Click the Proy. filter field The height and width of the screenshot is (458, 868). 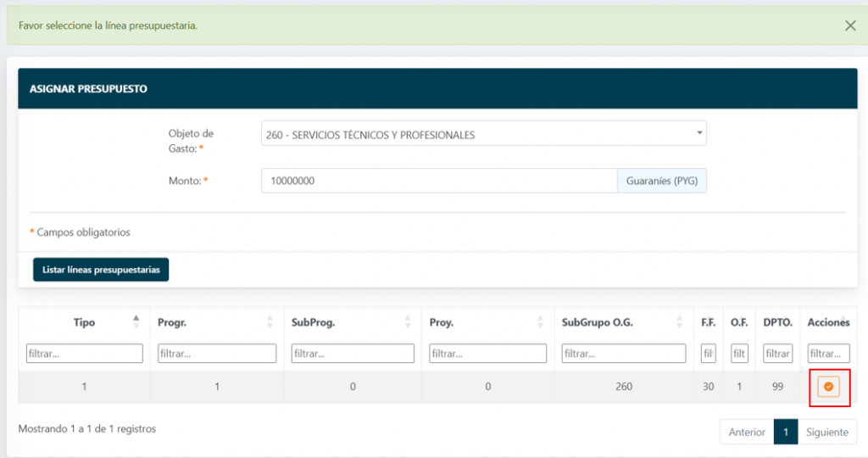487,353
